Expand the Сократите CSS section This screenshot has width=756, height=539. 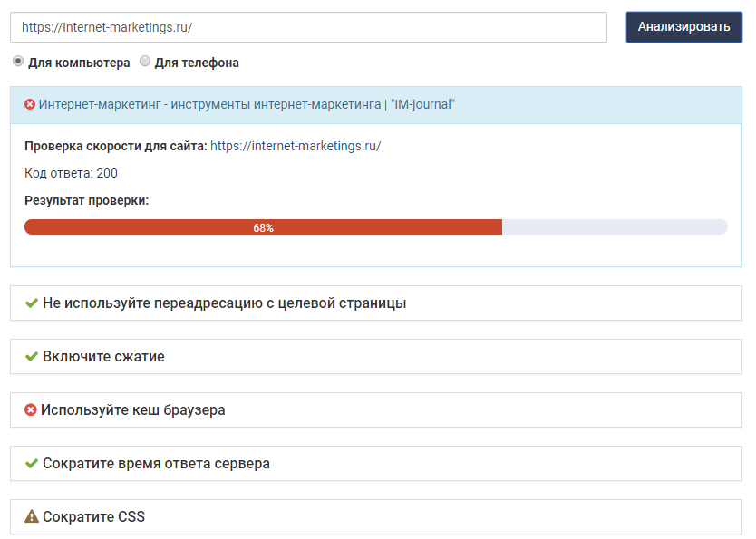tap(93, 516)
